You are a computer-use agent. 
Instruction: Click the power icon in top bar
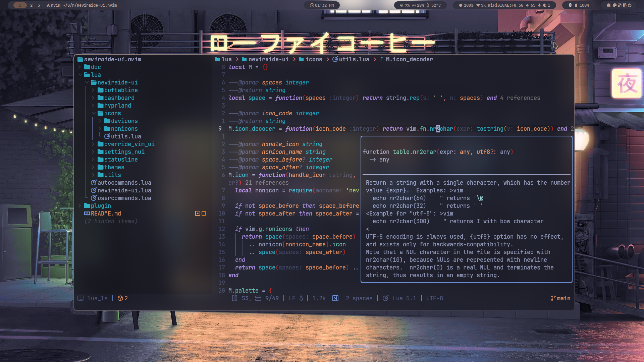630,5
